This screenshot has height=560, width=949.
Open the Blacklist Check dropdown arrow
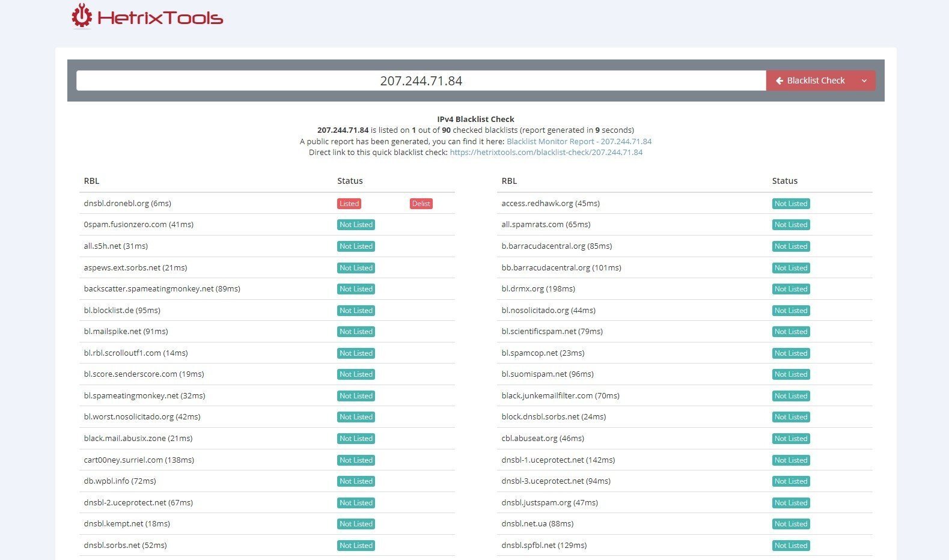tap(864, 81)
